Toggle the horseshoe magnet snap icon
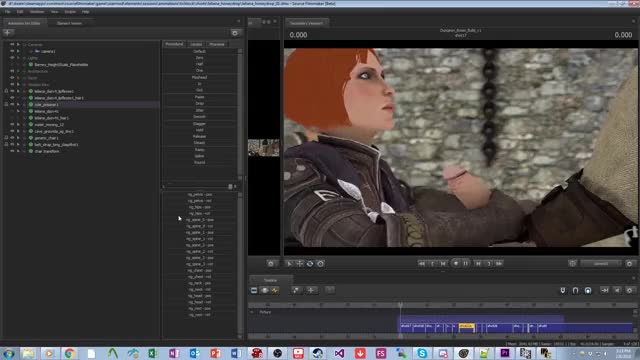The height and width of the screenshot is (360, 640). pyautogui.click(x=575, y=290)
